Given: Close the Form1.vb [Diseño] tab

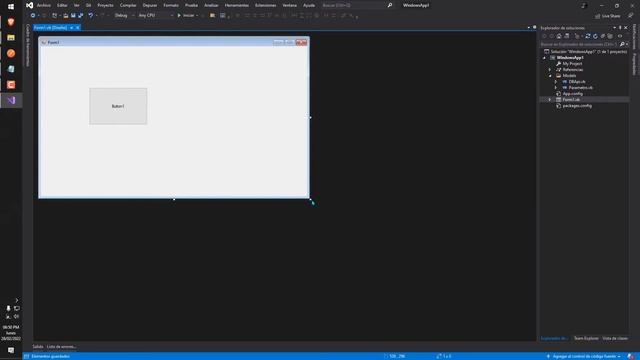Looking at the screenshot, I should 78,28.
